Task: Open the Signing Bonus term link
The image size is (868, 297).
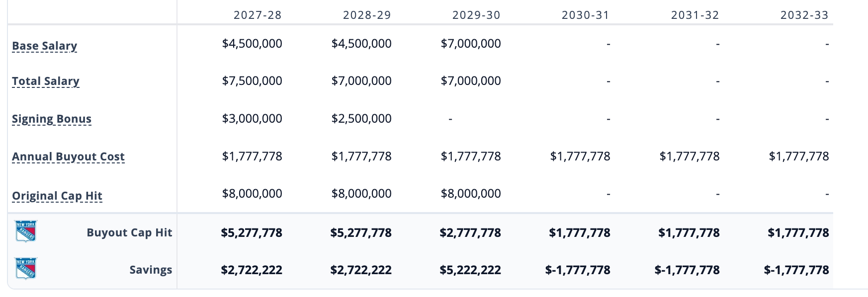Action: point(52,119)
